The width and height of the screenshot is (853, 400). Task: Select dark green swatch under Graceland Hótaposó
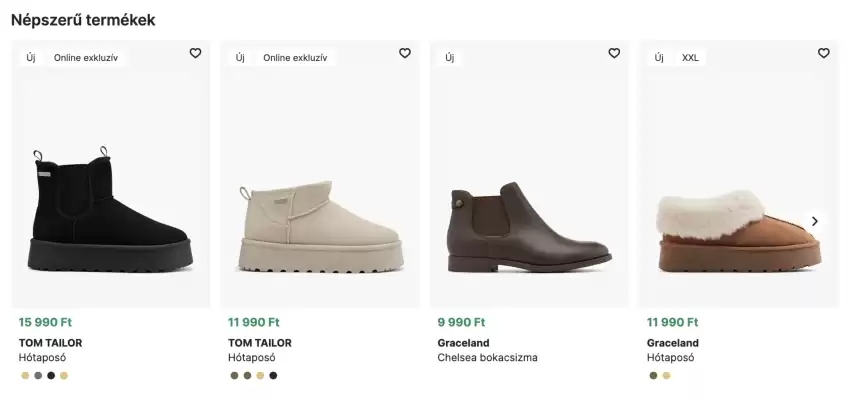tap(653, 376)
